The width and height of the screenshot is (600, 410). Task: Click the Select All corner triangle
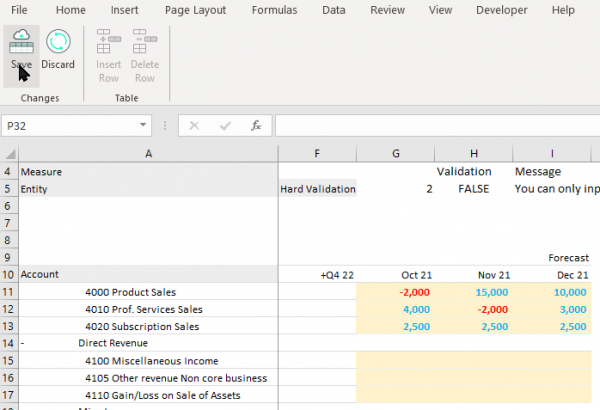point(9,153)
